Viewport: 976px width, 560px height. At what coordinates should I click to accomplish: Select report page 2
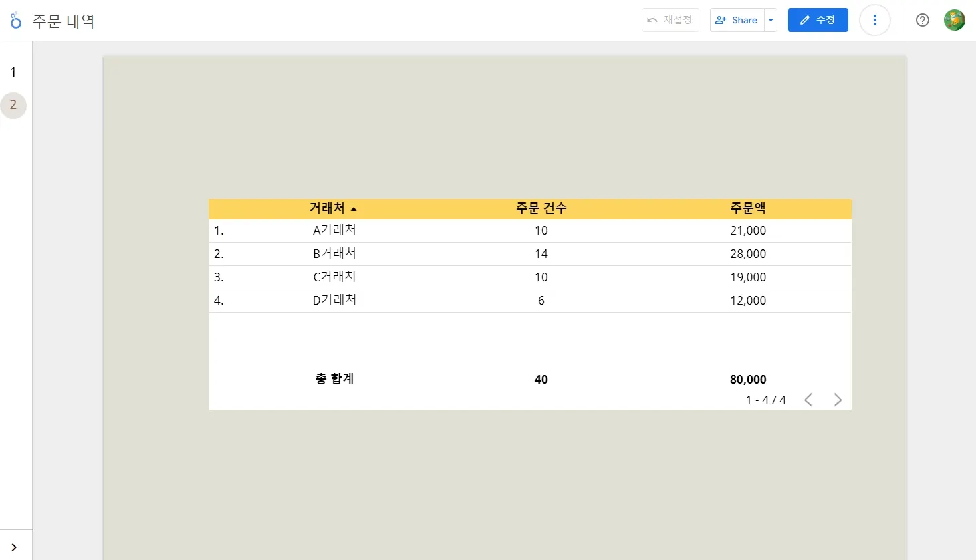13,105
